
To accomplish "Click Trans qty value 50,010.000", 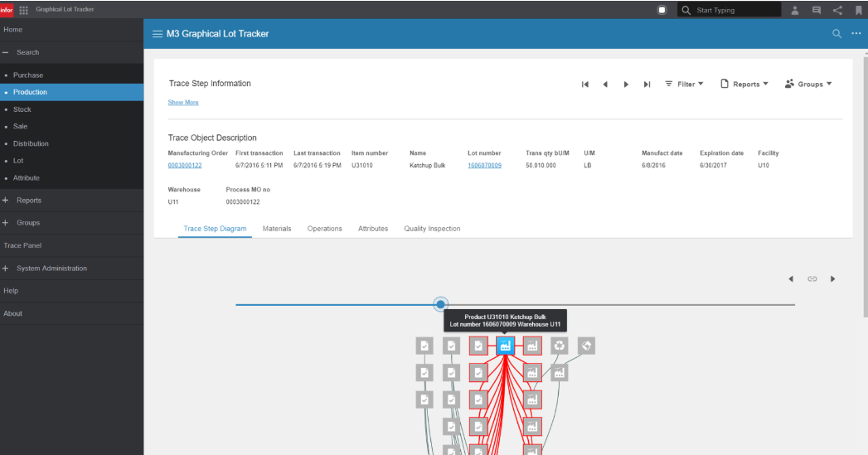I will point(541,166).
